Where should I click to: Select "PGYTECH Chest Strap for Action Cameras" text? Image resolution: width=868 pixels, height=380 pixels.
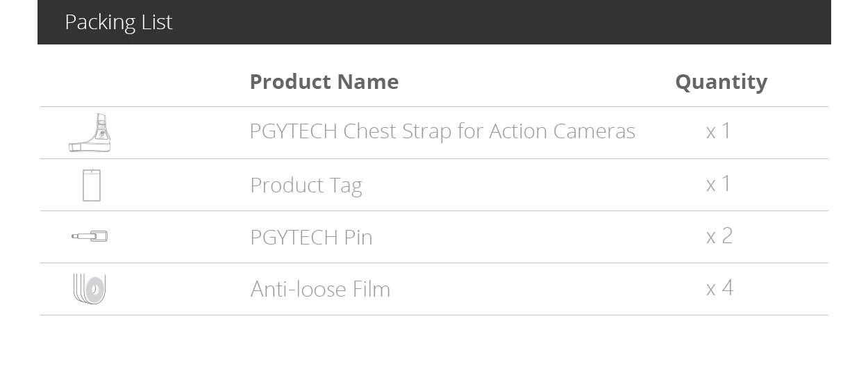pos(442,131)
